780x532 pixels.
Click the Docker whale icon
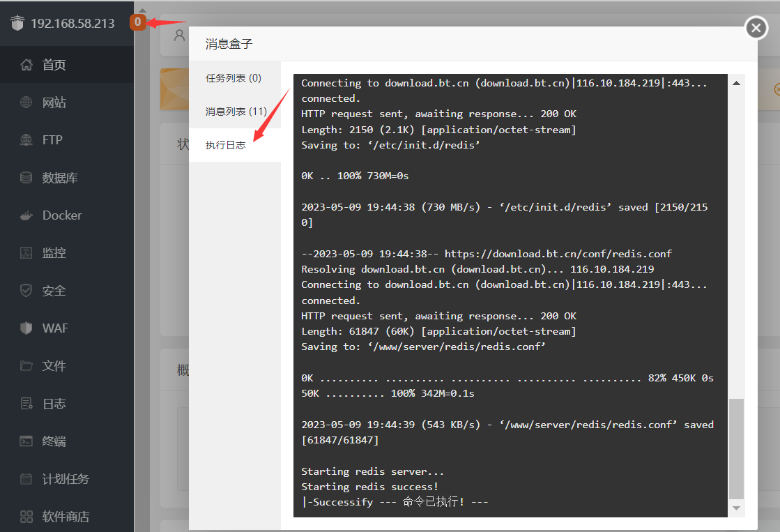pos(26,215)
